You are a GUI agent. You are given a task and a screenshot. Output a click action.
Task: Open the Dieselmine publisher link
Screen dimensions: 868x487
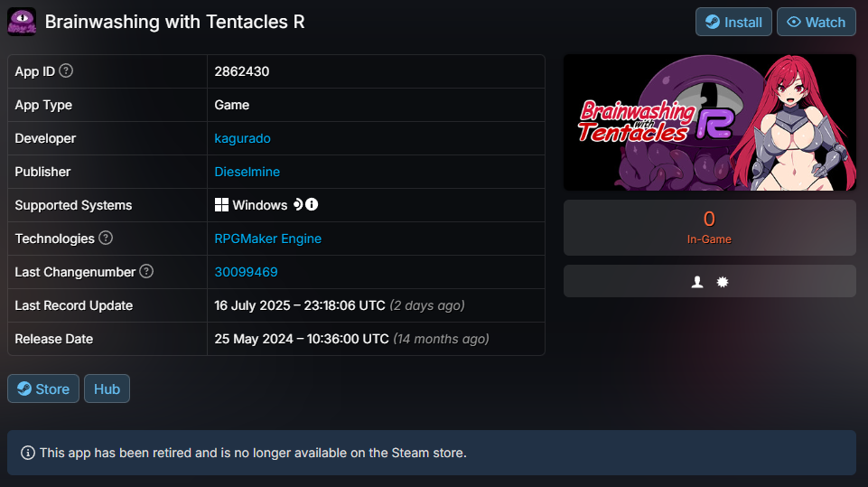(247, 172)
